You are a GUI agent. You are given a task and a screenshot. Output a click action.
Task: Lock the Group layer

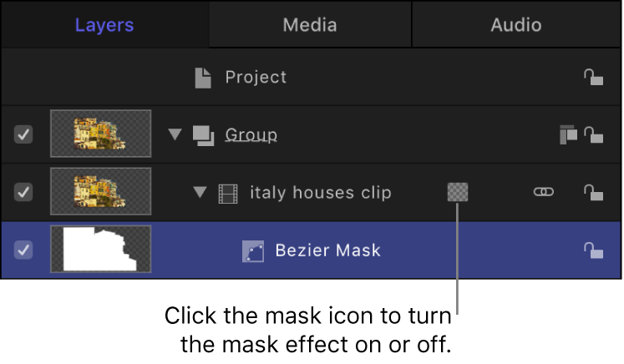click(593, 134)
